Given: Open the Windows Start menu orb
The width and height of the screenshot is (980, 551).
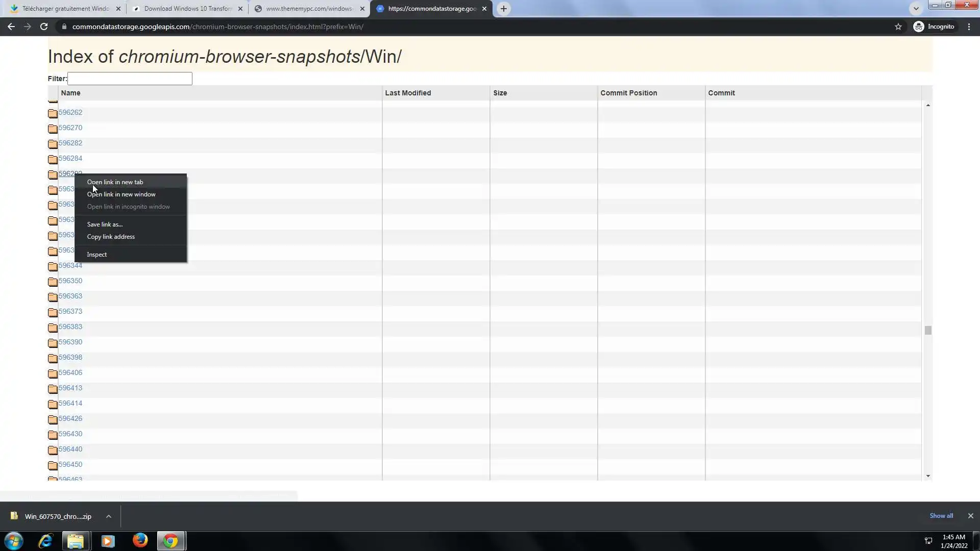Looking at the screenshot, I should click(14, 541).
